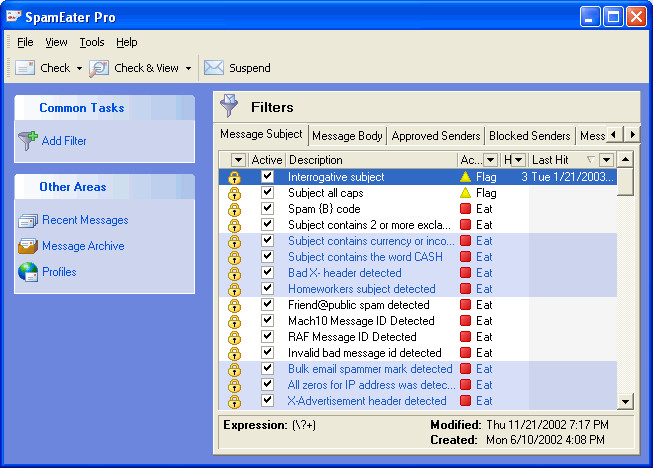Click the lock icon of Spam {B} code
The image size is (653, 468).
(234, 209)
